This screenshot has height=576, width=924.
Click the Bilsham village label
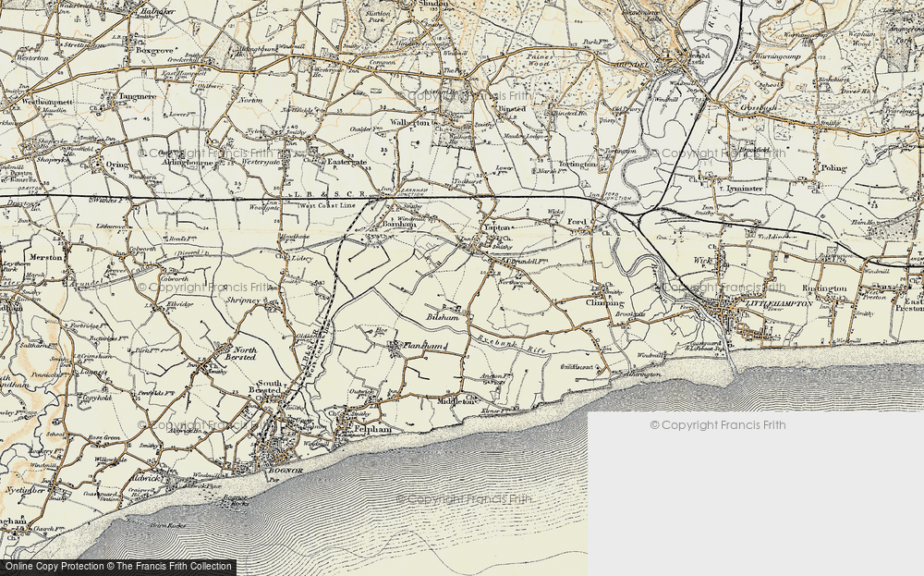tap(442, 316)
